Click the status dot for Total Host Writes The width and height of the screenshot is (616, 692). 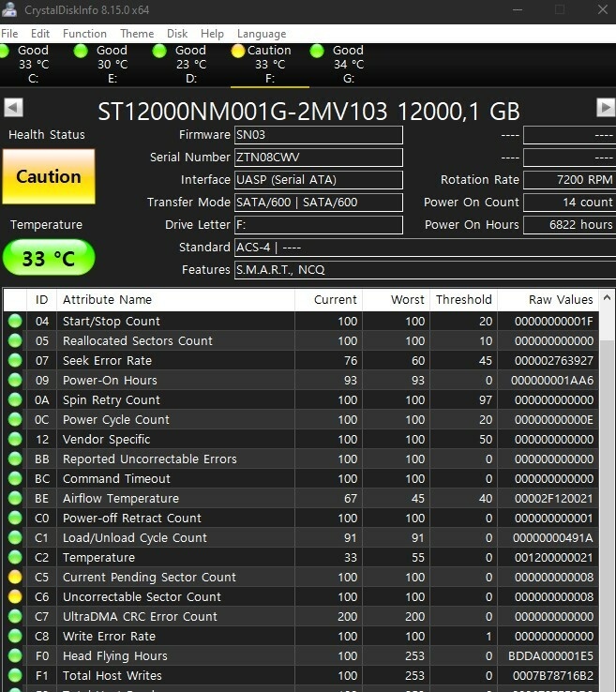tap(15, 675)
